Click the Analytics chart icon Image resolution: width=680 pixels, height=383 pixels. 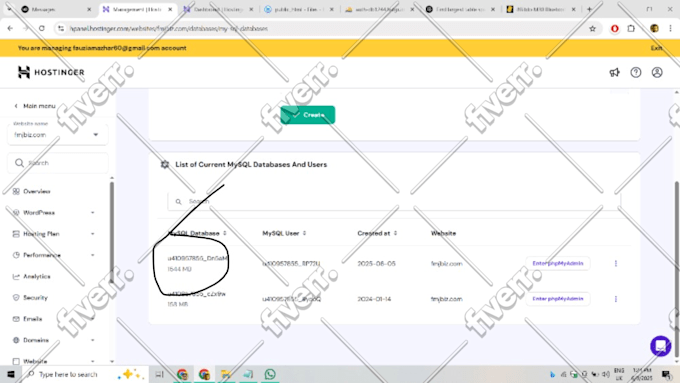(16, 276)
